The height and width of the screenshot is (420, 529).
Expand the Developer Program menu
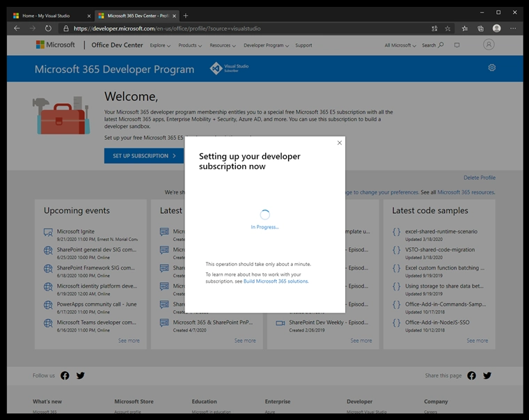[266, 45]
